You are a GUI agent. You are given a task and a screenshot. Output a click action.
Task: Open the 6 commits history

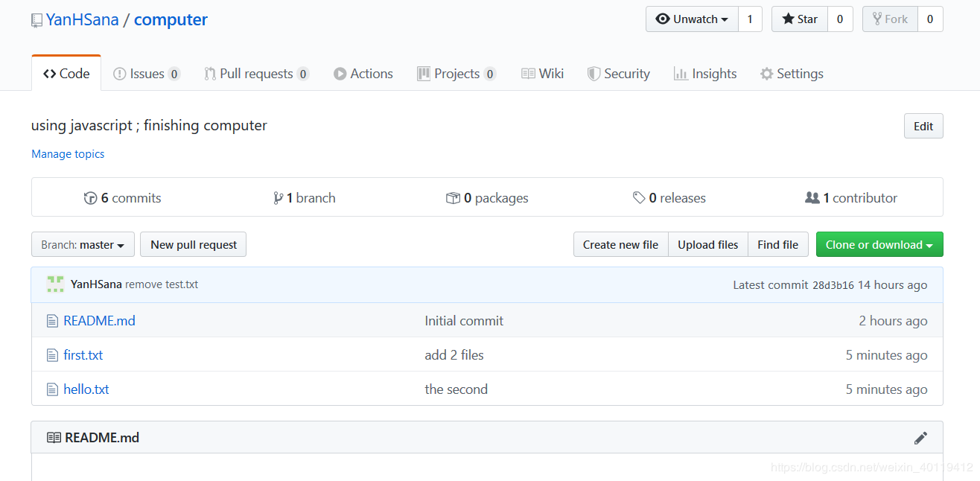coord(123,198)
